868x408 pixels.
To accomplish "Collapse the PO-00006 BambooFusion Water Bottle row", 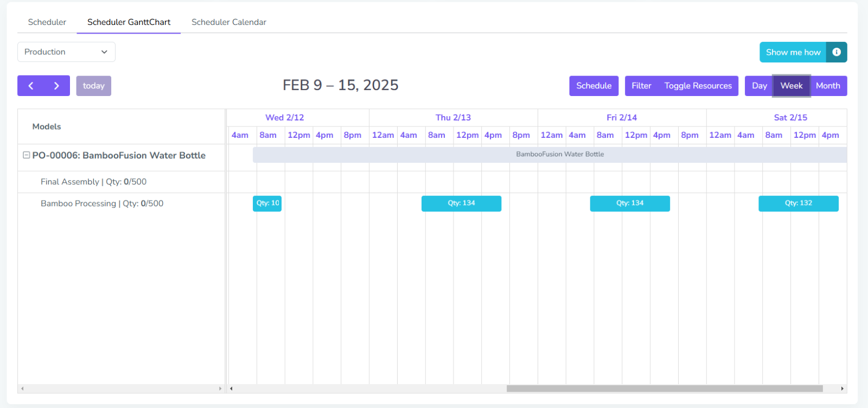I will (x=26, y=155).
